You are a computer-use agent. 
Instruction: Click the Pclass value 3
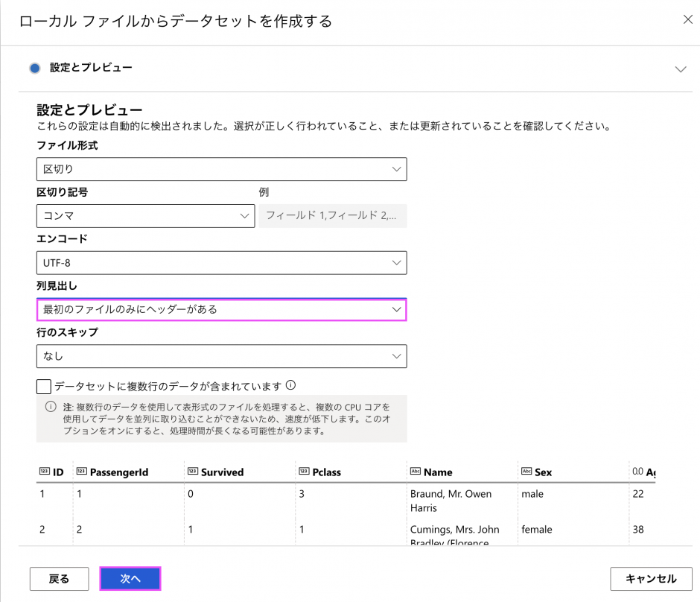pyautogui.click(x=302, y=494)
